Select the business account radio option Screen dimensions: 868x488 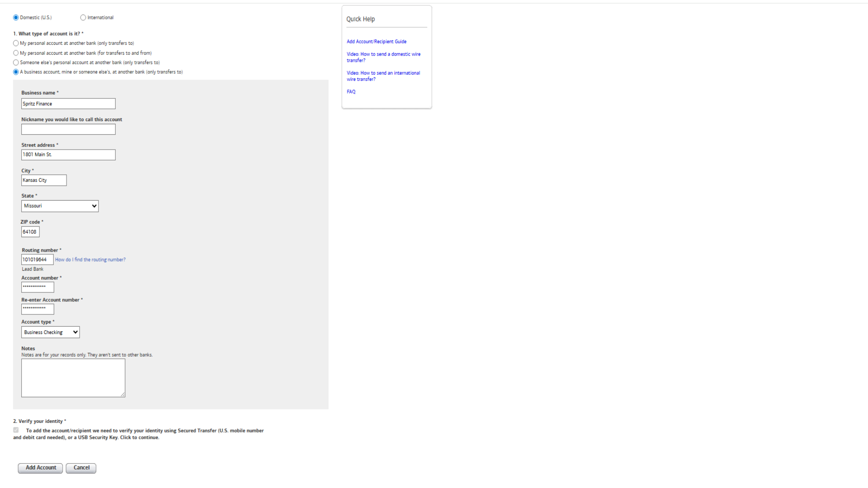point(16,72)
